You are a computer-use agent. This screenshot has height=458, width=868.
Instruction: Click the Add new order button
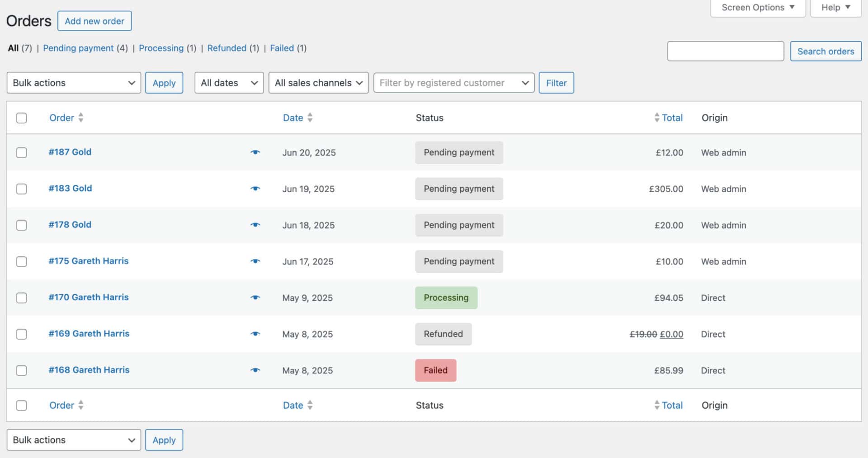pos(94,21)
